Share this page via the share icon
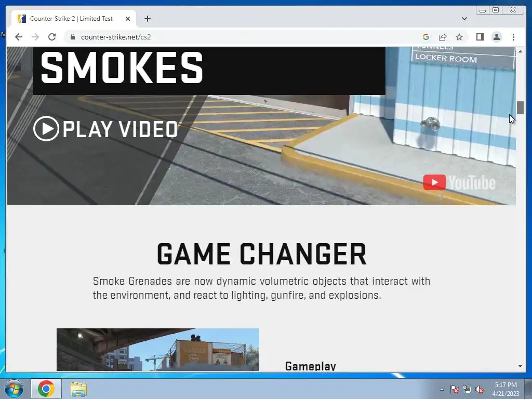The image size is (532, 399). point(443,37)
